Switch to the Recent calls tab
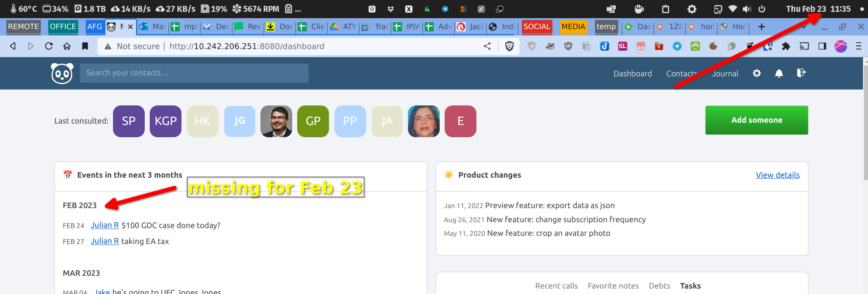Image resolution: width=868 pixels, height=294 pixels. tap(556, 286)
